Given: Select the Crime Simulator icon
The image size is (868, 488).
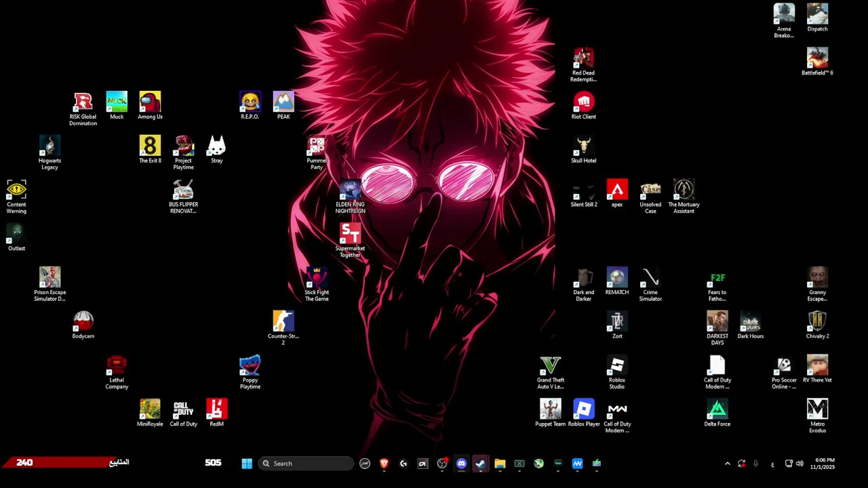Looking at the screenshot, I should [x=650, y=285].
